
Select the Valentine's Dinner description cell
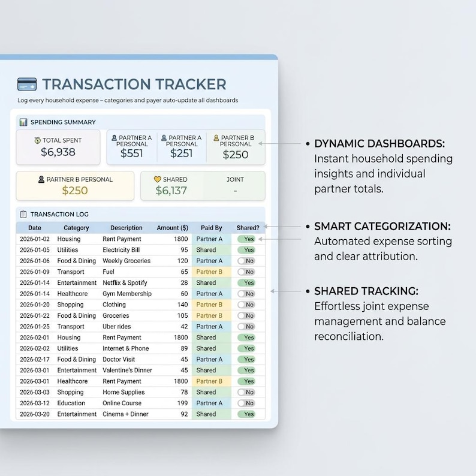pyautogui.click(x=127, y=370)
